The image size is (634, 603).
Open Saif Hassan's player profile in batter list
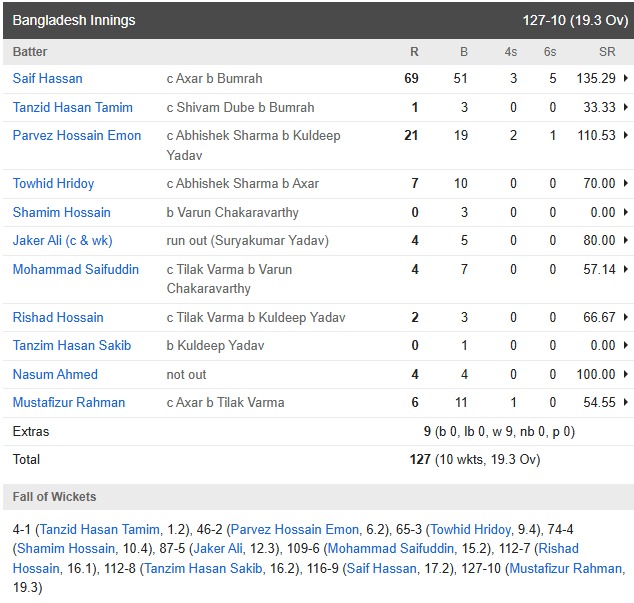(x=47, y=79)
